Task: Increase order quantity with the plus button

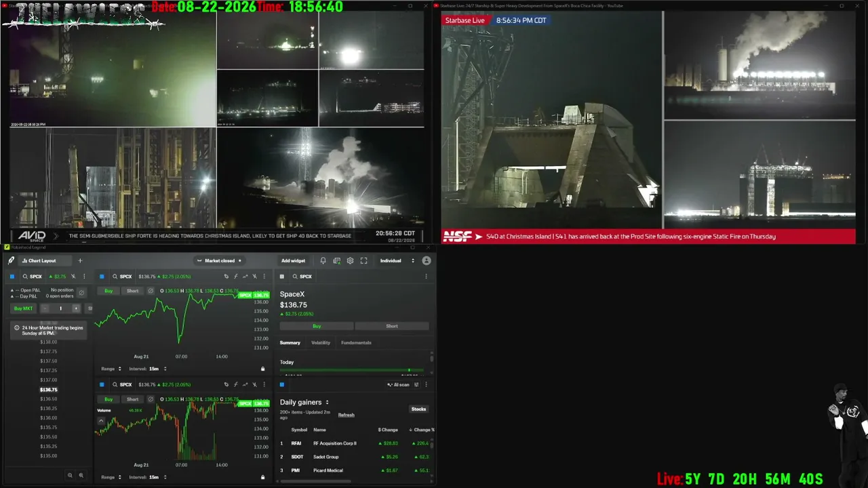Action: coord(76,308)
